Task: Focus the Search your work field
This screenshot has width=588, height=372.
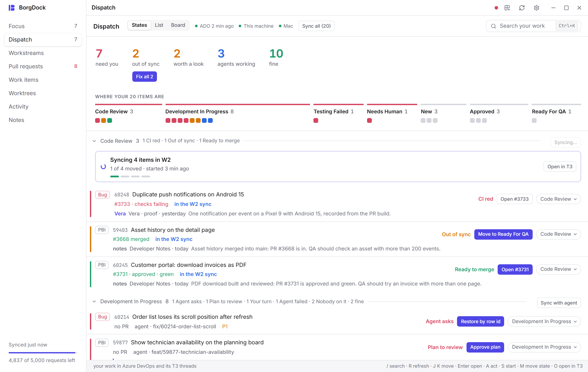Action: (533, 26)
